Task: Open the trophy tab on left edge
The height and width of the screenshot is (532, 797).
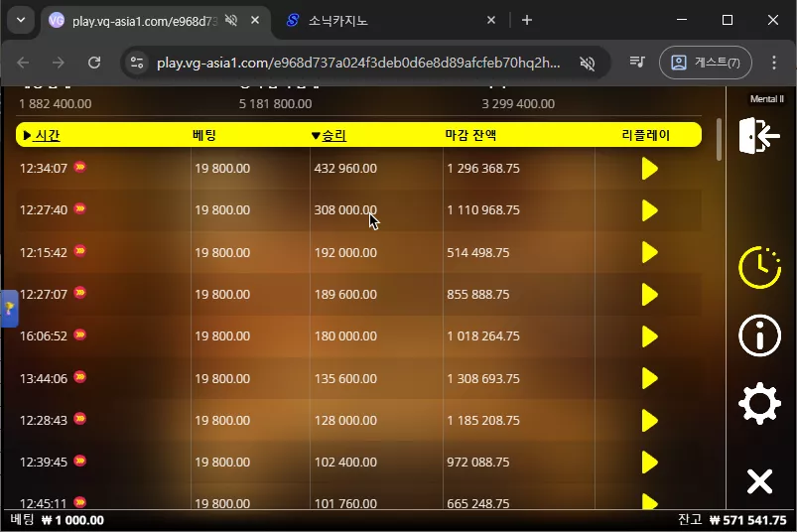Action: click(x=9, y=309)
